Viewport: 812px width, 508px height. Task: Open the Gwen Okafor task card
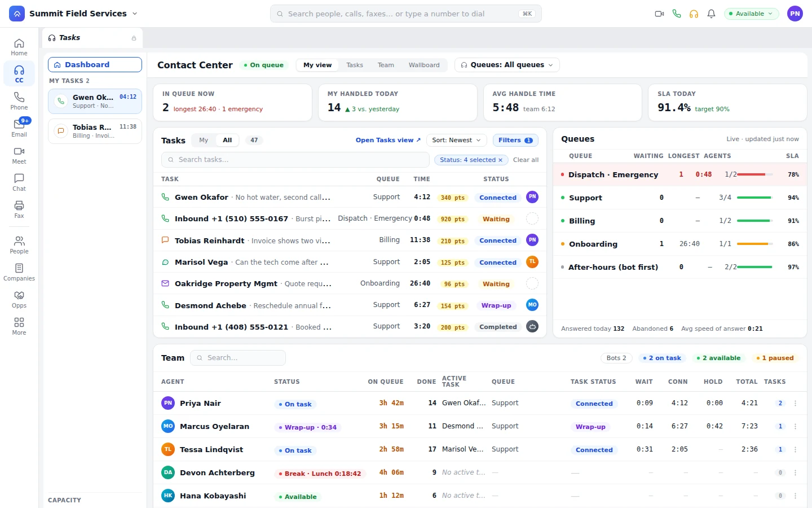click(95, 102)
